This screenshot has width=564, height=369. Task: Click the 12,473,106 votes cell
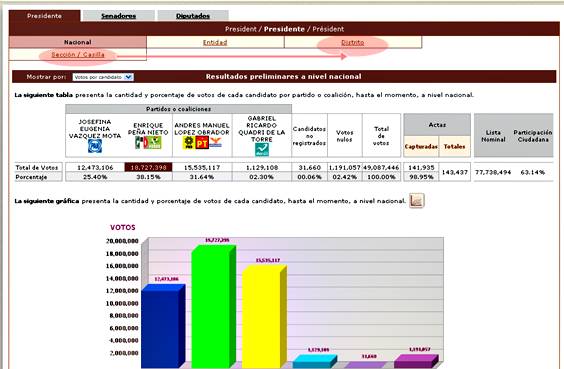coord(95,167)
